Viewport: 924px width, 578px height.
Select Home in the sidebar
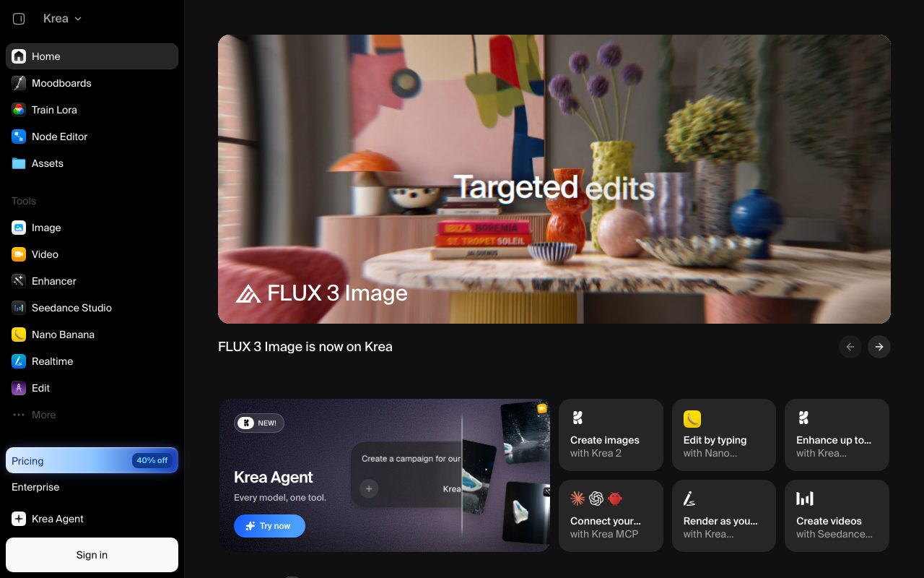(92, 56)
